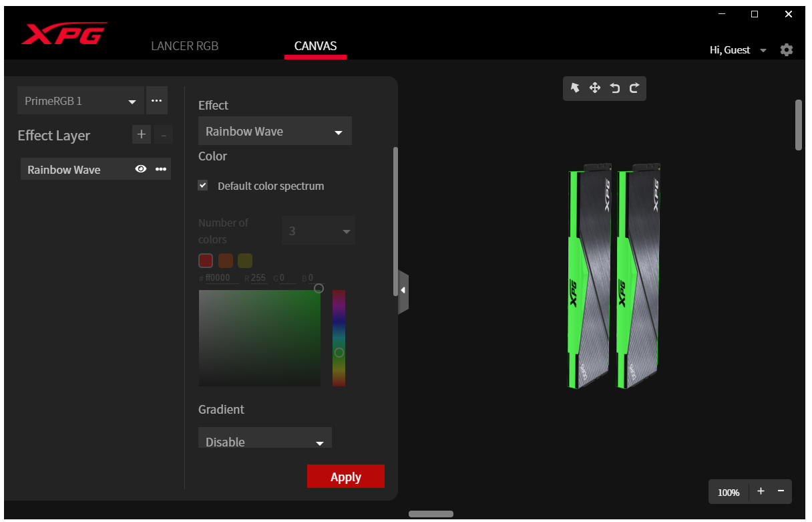Screen dimensions: 812x522
Task: Select the Rainbow Wave effect layer
Action: click(95, 170)
